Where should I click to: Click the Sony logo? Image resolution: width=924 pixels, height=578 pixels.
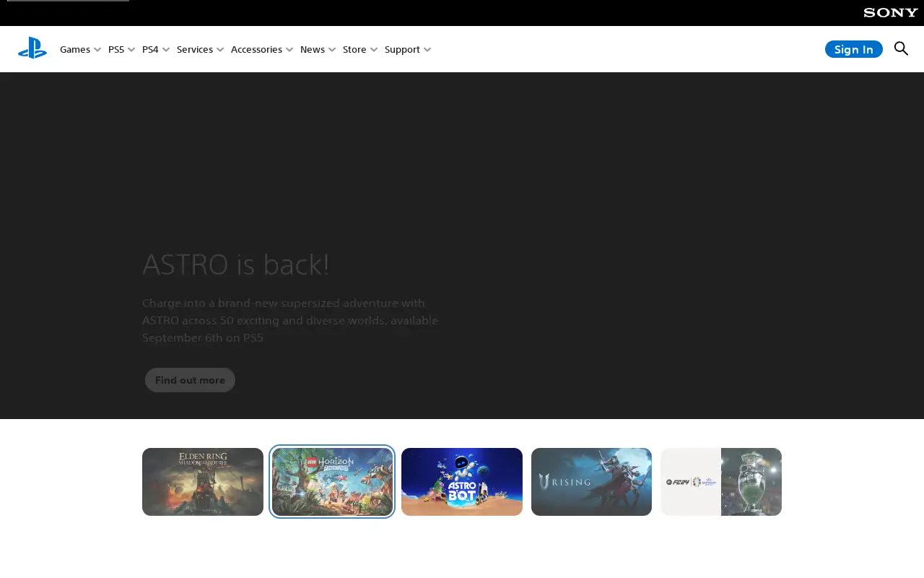(x=891, y=12)
